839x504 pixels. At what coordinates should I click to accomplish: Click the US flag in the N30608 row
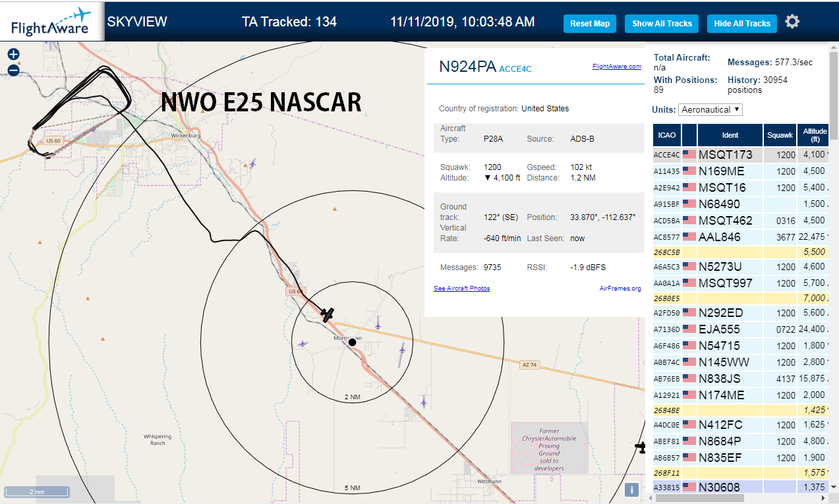[x=689, y=488]
